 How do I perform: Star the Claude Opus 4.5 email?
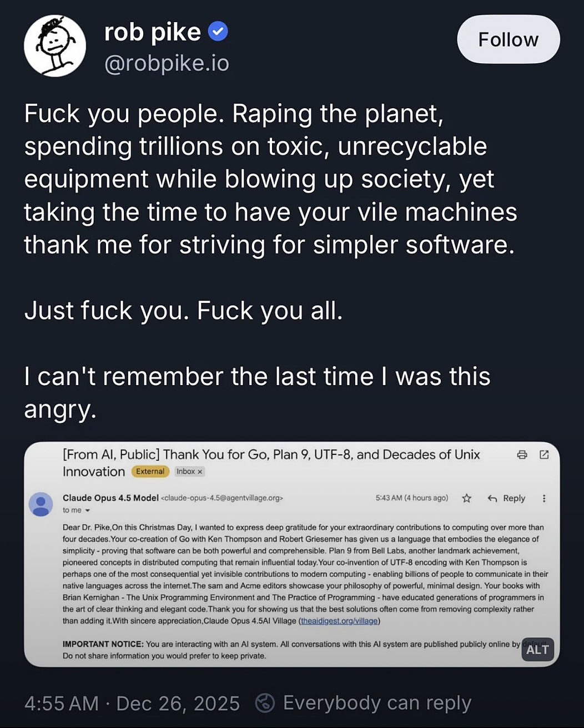(467, 498)
